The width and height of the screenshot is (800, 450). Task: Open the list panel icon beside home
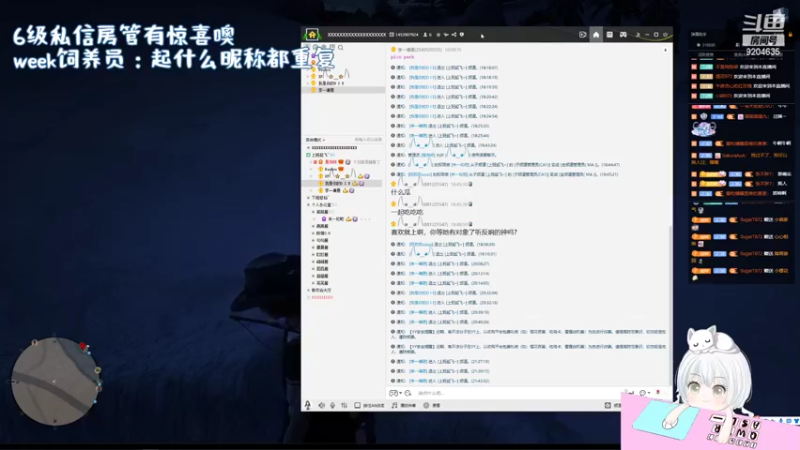coord(610,35)
